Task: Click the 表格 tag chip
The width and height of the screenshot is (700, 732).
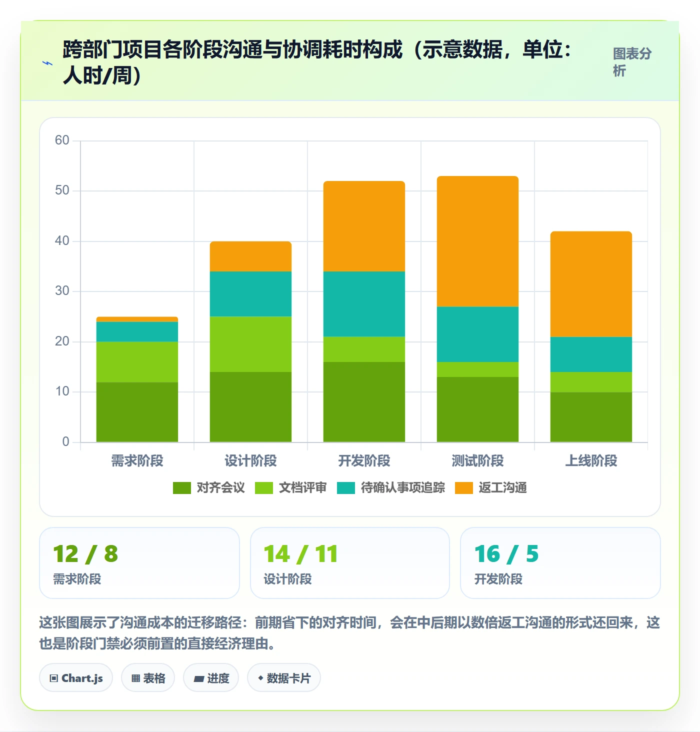Action: click(148, 678)
